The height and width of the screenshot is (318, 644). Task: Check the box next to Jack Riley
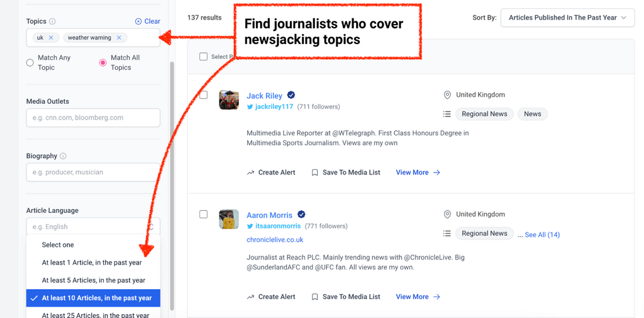pyautogui.click(x=204, y=95)
